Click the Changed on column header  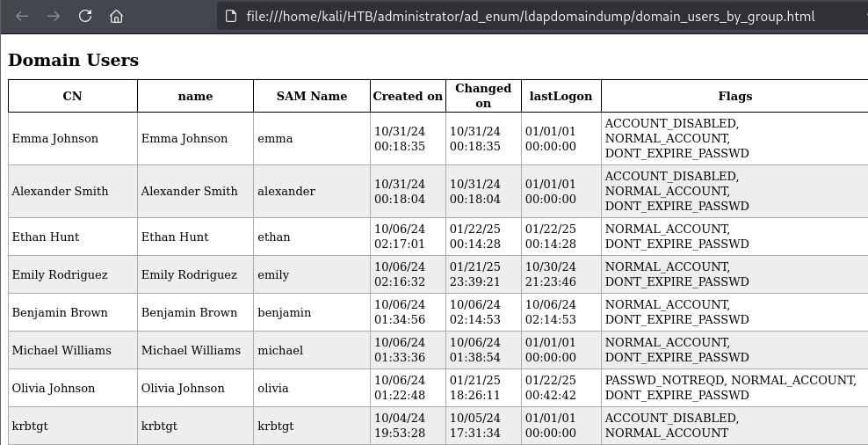click(x=483, y=95)
